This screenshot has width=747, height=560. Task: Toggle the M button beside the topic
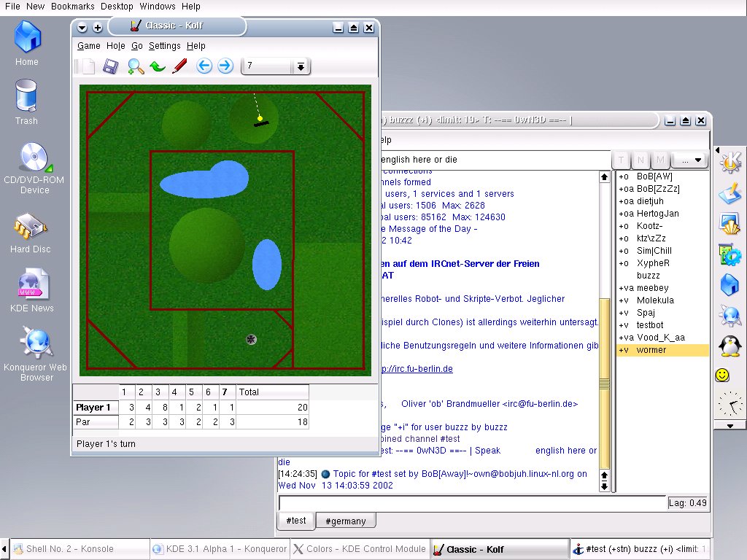(x=660, y=160)
